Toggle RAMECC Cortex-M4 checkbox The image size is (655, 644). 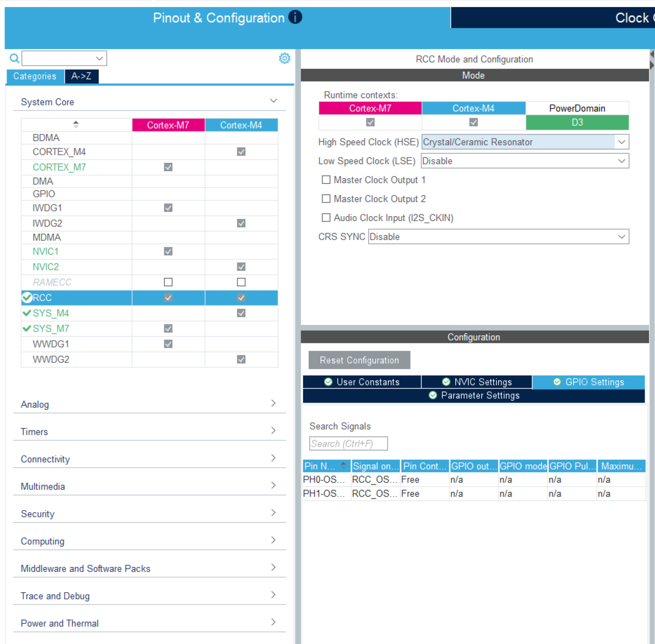tap(241, 282)
